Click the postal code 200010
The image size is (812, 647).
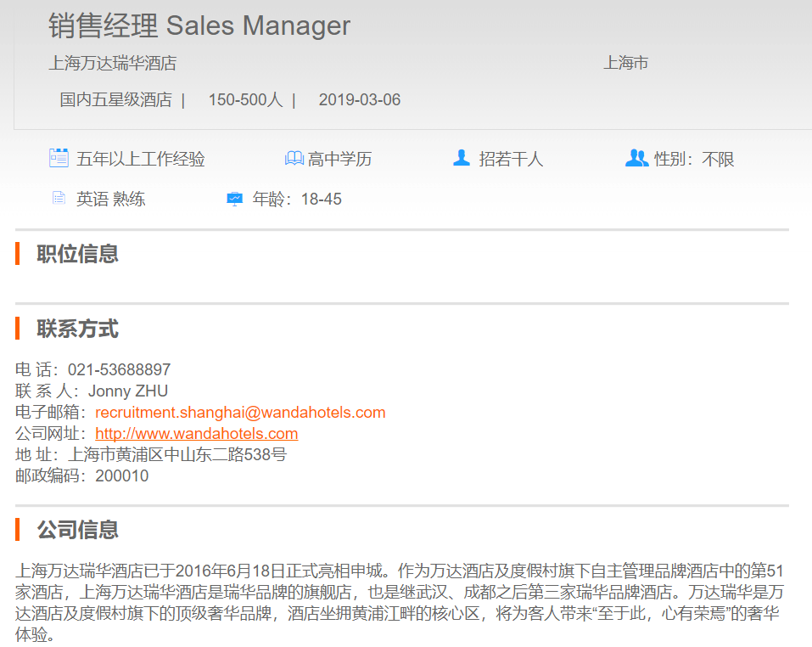pyautogui.click(x=121, y=475)
